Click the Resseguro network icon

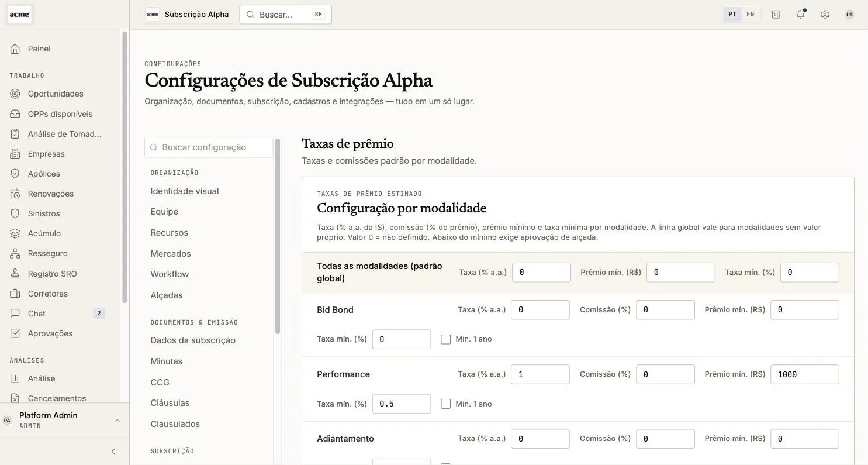tap(16, 253)
